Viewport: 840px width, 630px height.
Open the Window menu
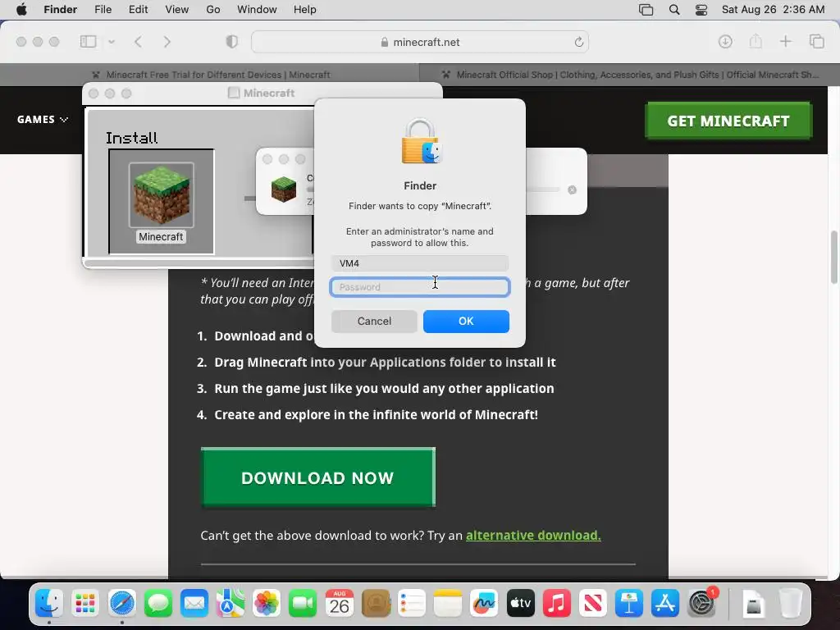(x=257, y=10)
